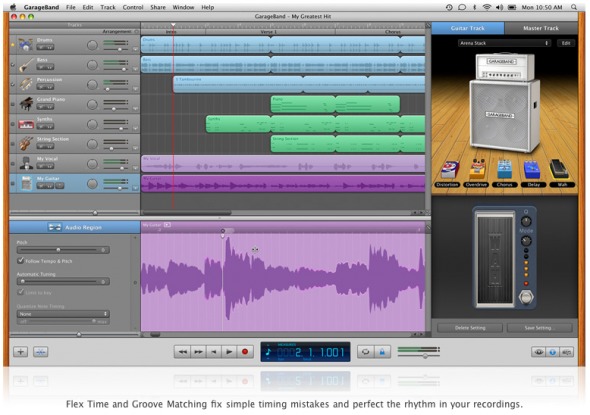Viewport: 590px width, 415px height.
Task: Expand the String Section automation triangle
Action: 135,148
